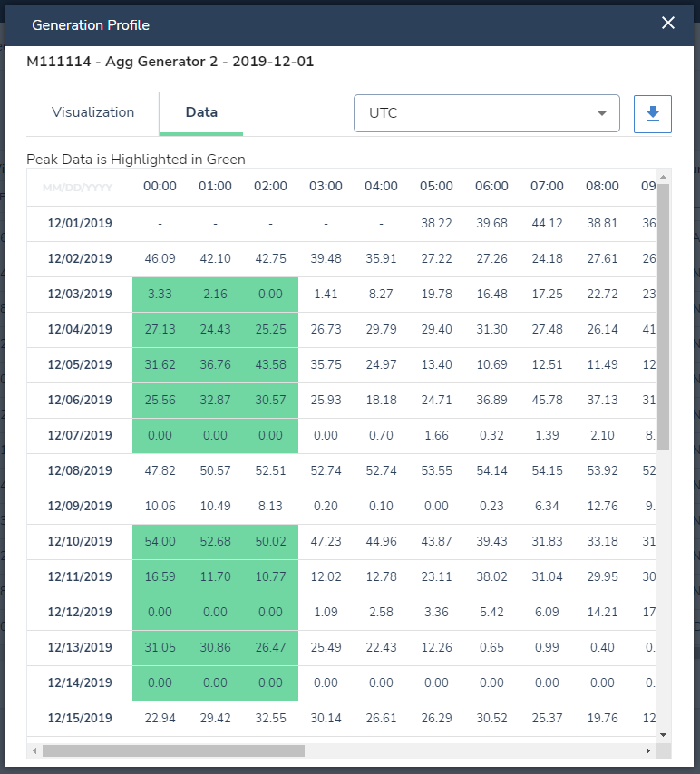Select the 12/10/2019 row date
Viewport: 700px width, 774px height.
click(x=80, y=541)
